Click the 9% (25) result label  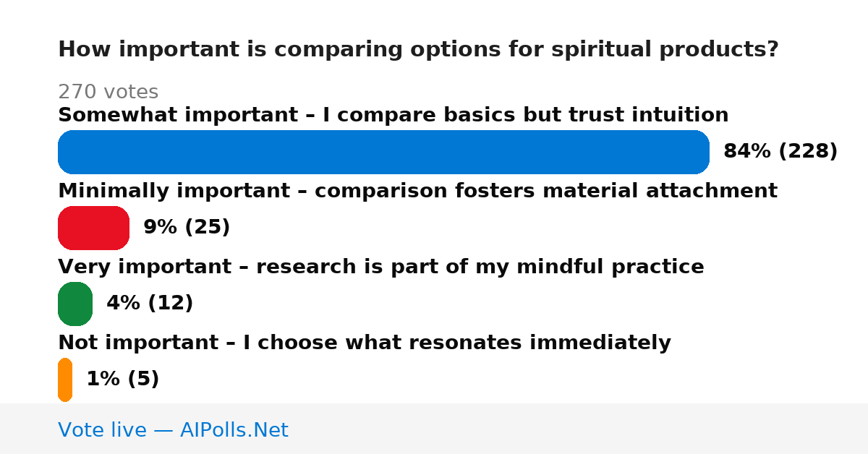pyautogui.click(x=187, y=227)
